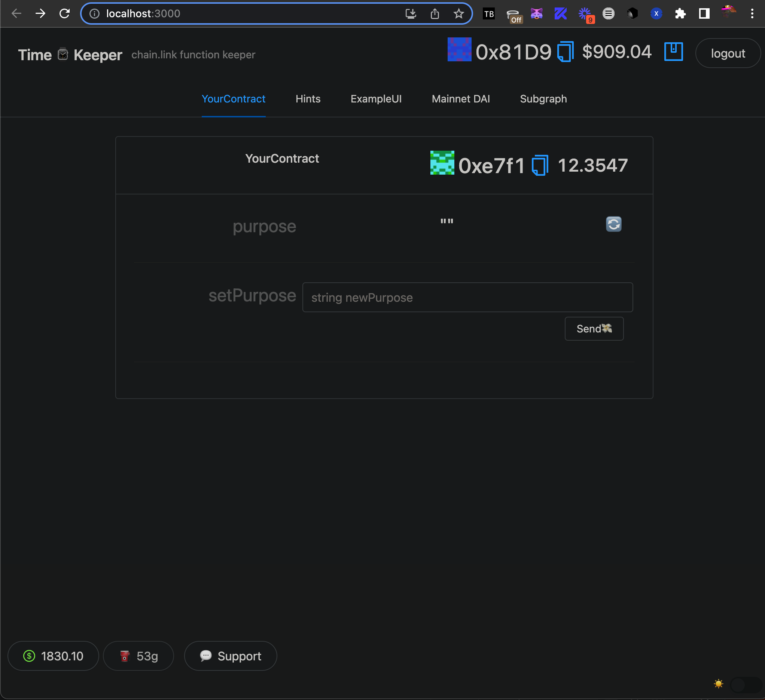Refresh the purpose value
This screenshot has width=765, height=700.
[613, 224]
